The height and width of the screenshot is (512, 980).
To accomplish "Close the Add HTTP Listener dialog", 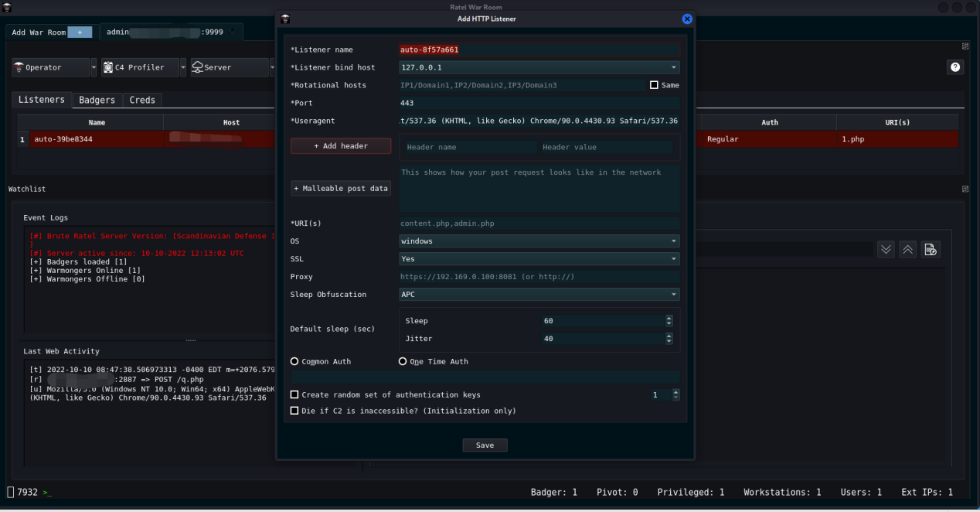I will (687, 19).
